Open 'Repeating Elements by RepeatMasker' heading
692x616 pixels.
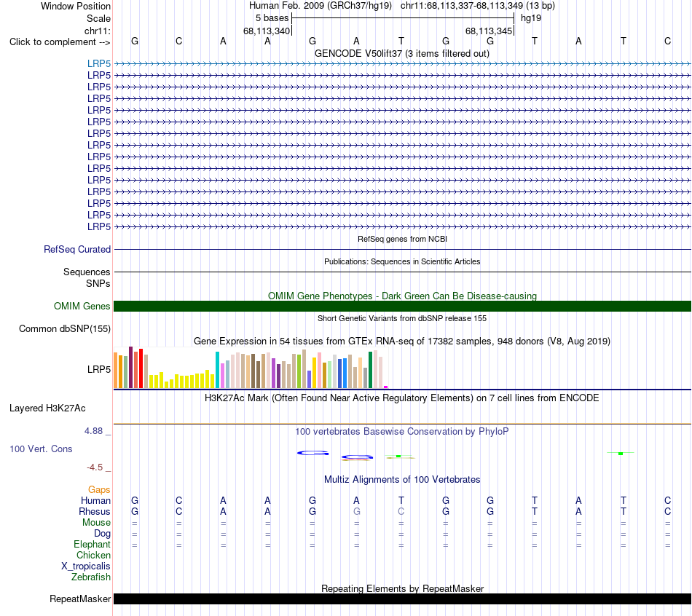(x=402, y=588)
